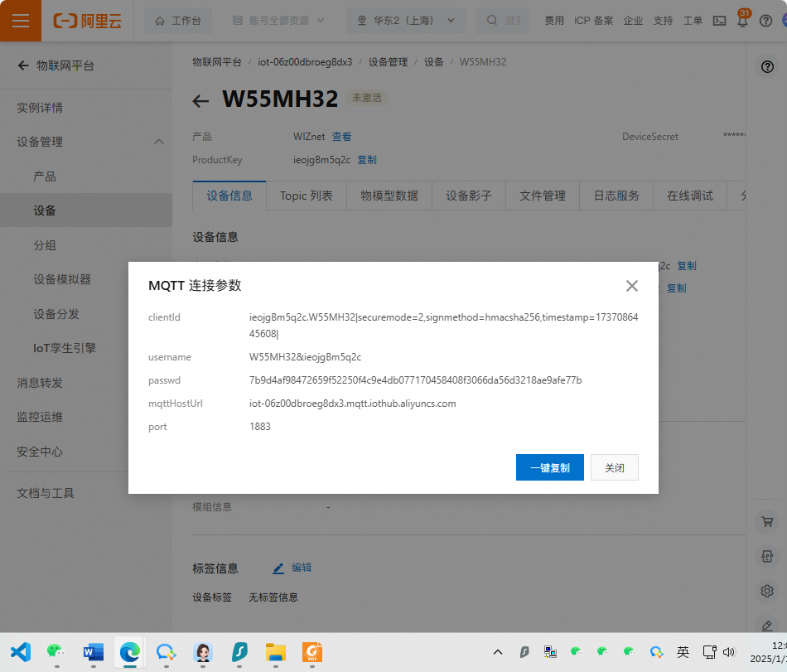
Task: Open Visual Studio Code from taskbar
Action: pos(20,652)
